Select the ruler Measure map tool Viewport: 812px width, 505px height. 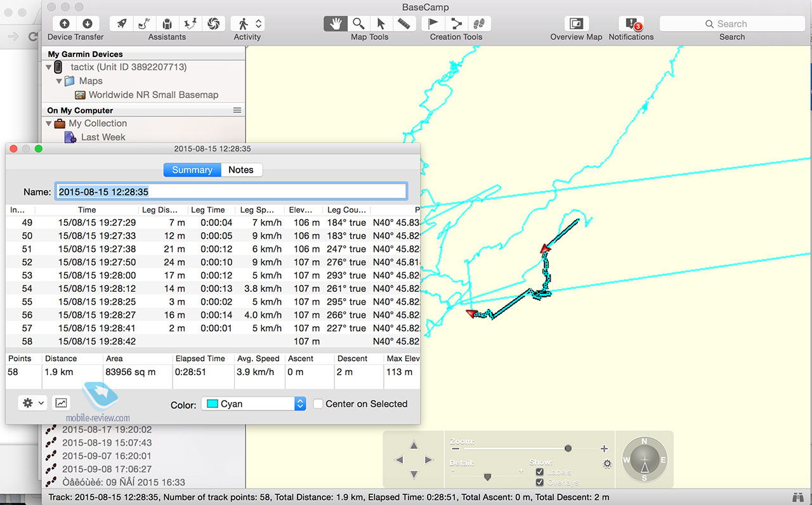point(404,23)
